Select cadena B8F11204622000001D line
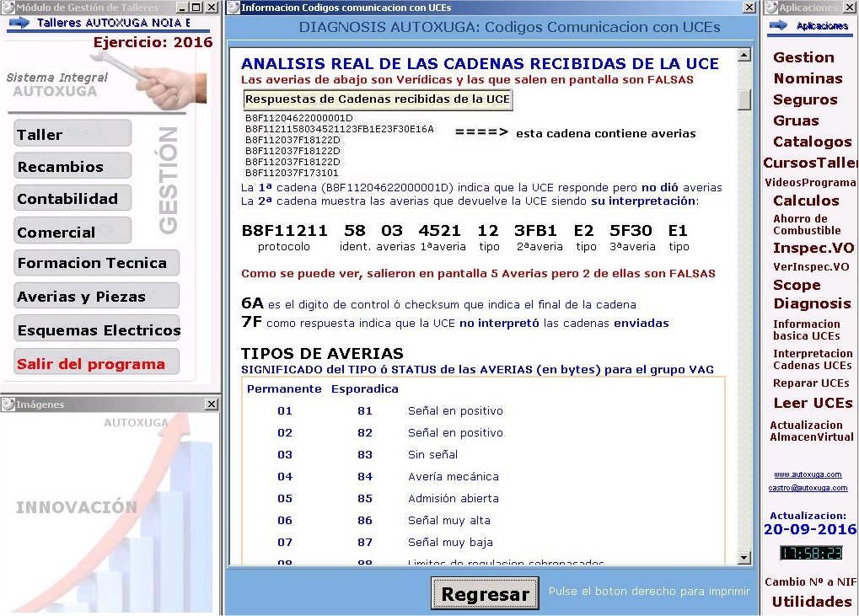 click(299, 118)
